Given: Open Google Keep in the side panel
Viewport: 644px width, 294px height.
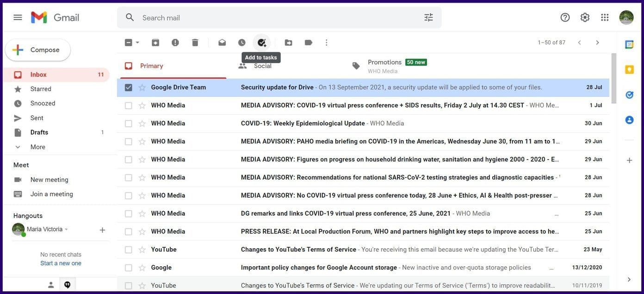Looking at the screenshot, I should pyautogui.click(x=629, y=69).
